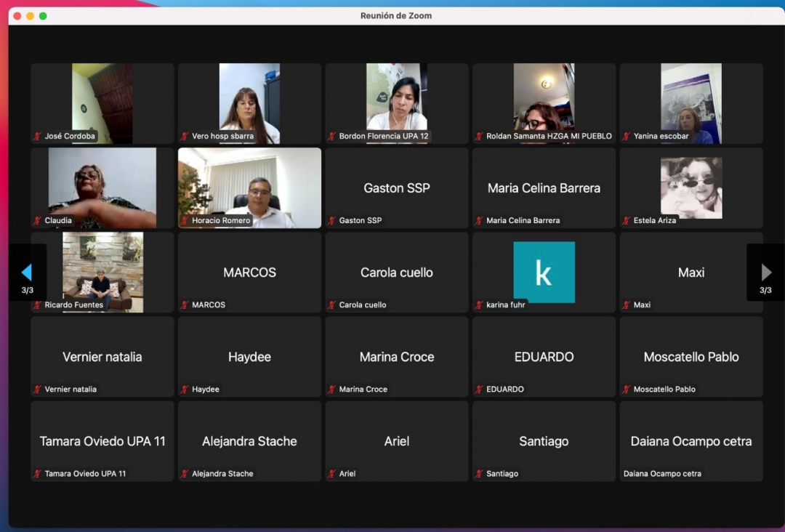
Task: Click muted mic icon on Santiago
Action: 479,473
